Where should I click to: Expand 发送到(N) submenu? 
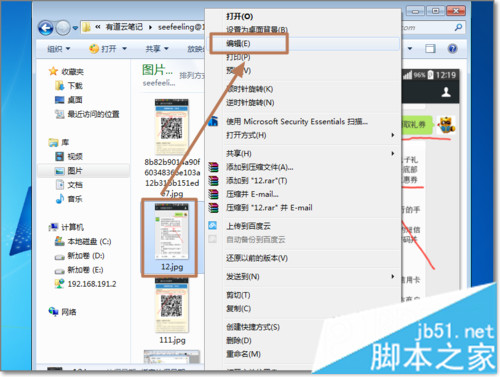[x=243, y=277]
